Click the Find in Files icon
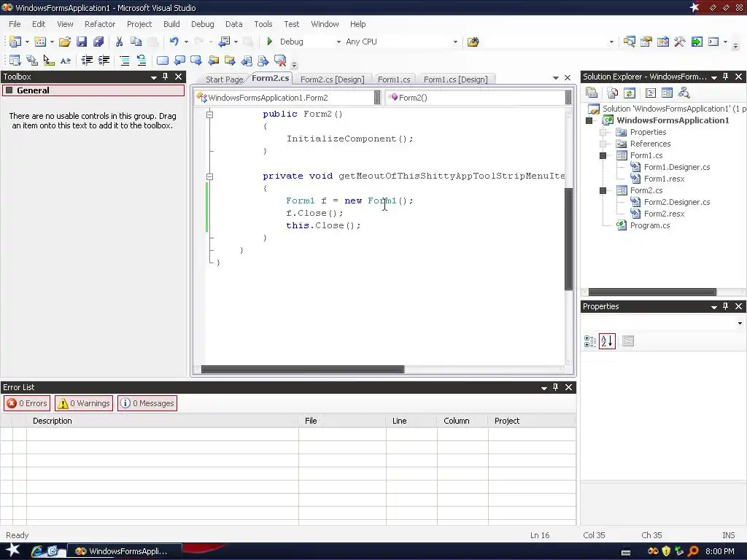The image size is (747, 560). click(473, 42)
